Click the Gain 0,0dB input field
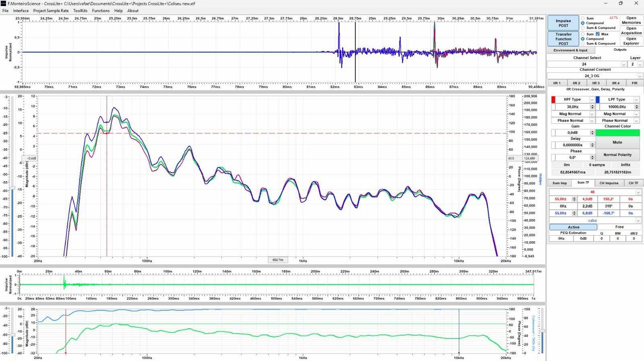644x361 pixels. tap(573, 133)
